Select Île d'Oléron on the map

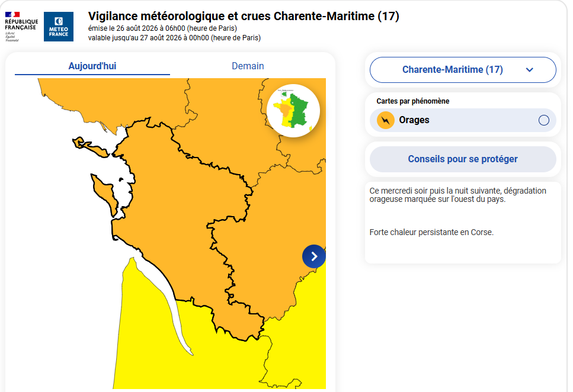(x=104, y=194)
